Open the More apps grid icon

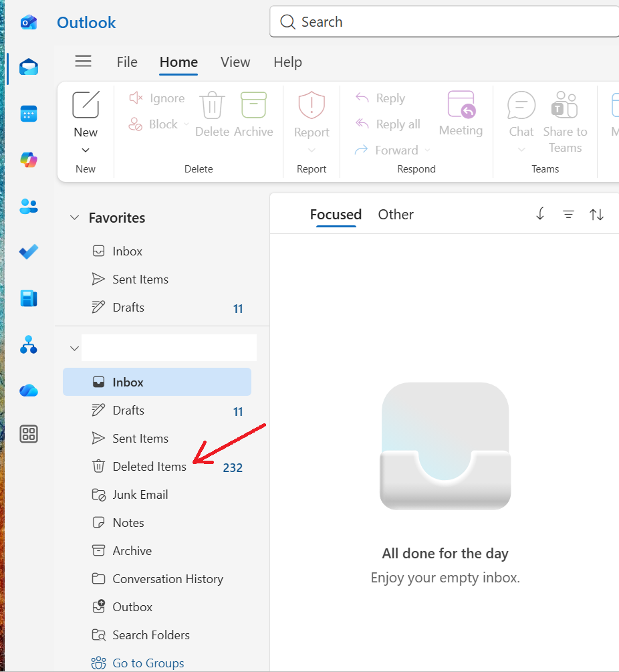(x=29, y=434)
